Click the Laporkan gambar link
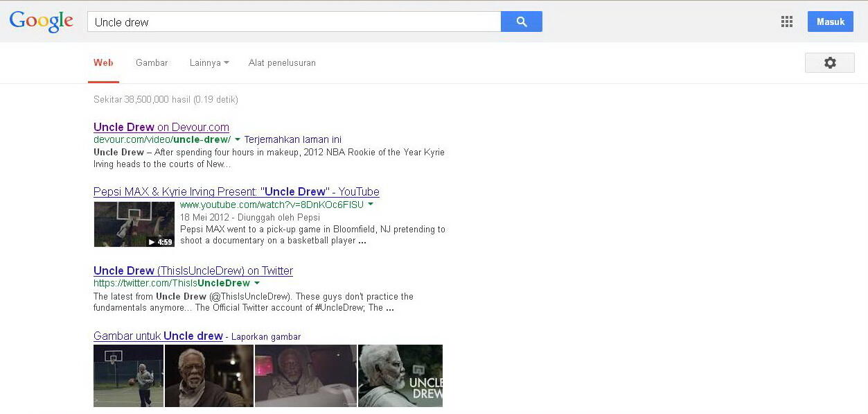The height and width of the screenshot is (414, 868). (x=266, y=337)
